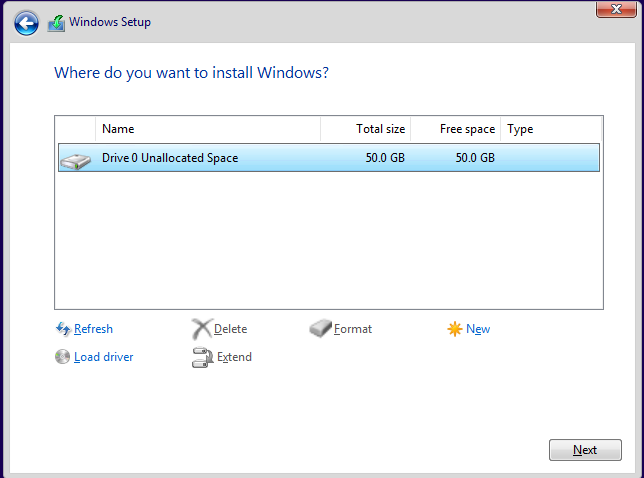Click the Type column header
This screenshot has width=644, height=478.
(550, 129)
